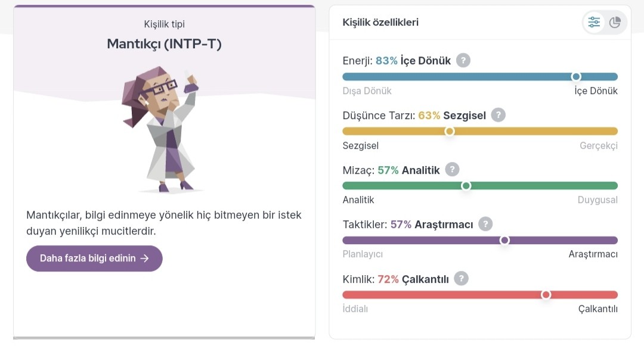
Task: Select the Gerçekçi end label
Action: click(599, 145)
